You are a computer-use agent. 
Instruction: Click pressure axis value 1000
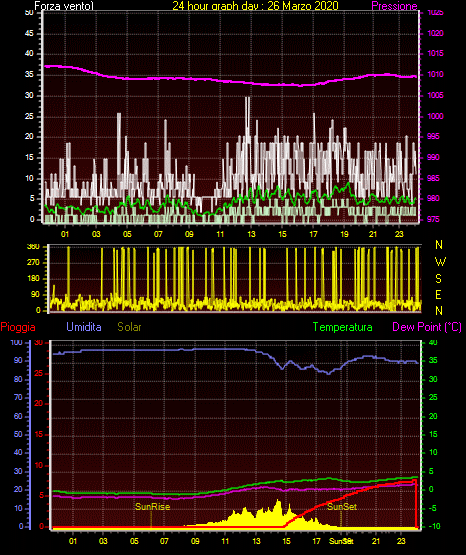[x=435, y=116]
